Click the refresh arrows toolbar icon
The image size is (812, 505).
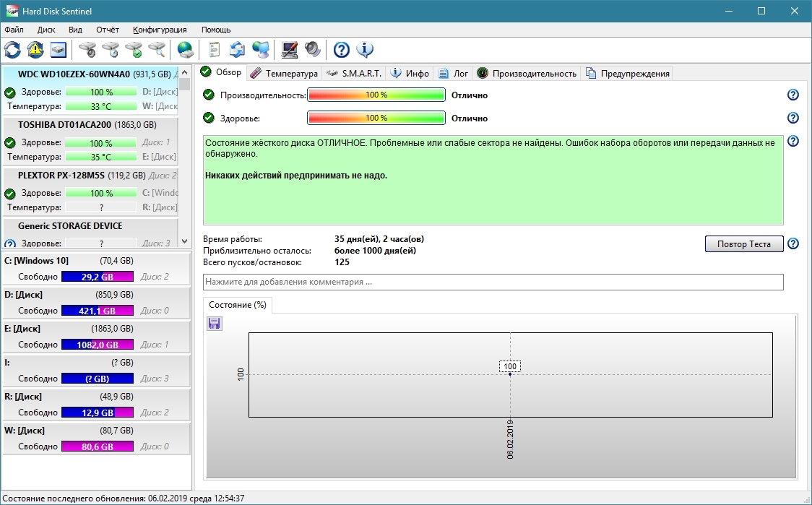12,50
